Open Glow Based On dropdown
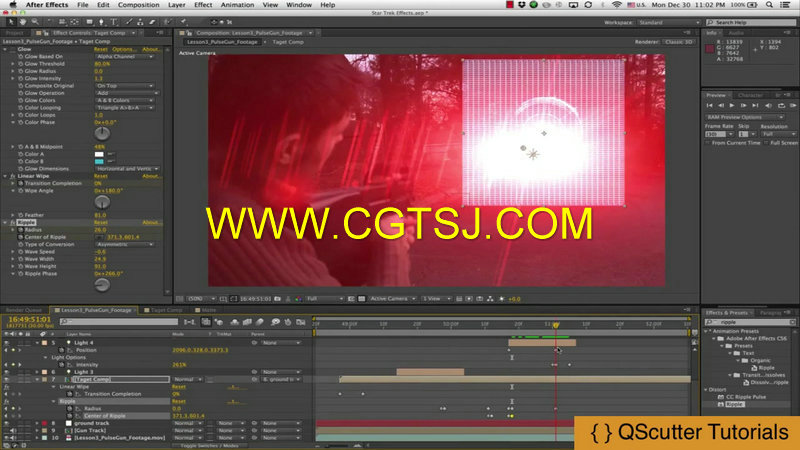 pos(125,57)
